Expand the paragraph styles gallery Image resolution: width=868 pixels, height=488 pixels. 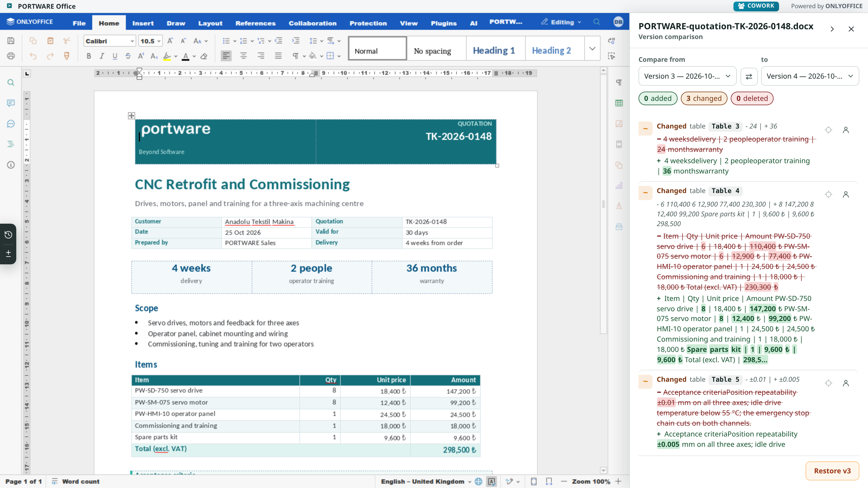click(592, 49)
